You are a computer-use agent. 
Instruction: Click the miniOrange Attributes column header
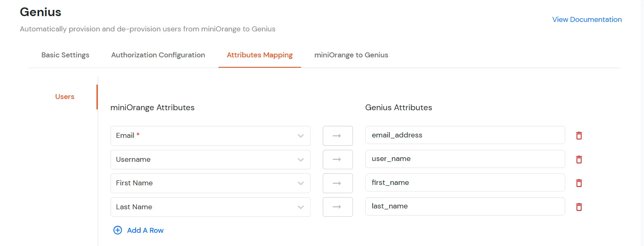pyautogui.click(x=153, y=108)
